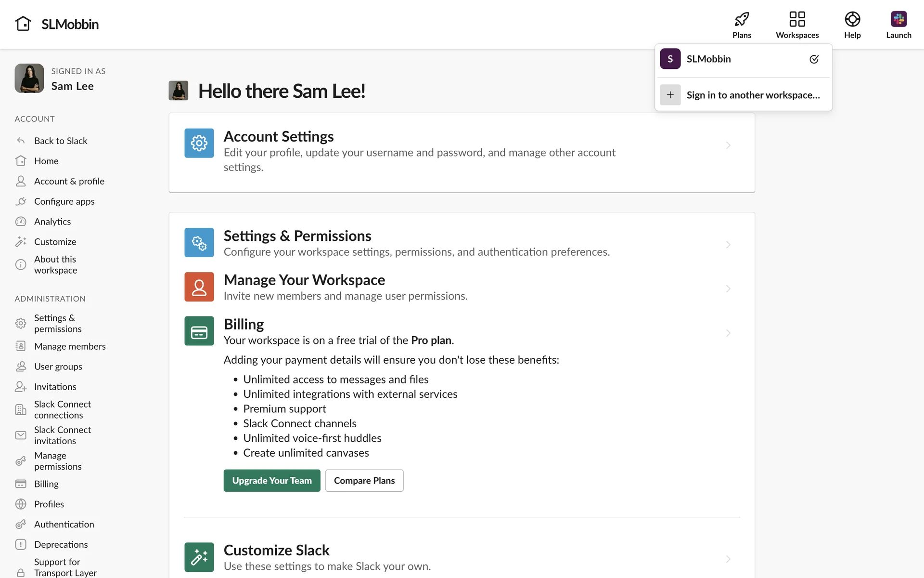924x578 pixels.
Task: Click the Manage Your Workspace person icon
Action: (199, 287)
